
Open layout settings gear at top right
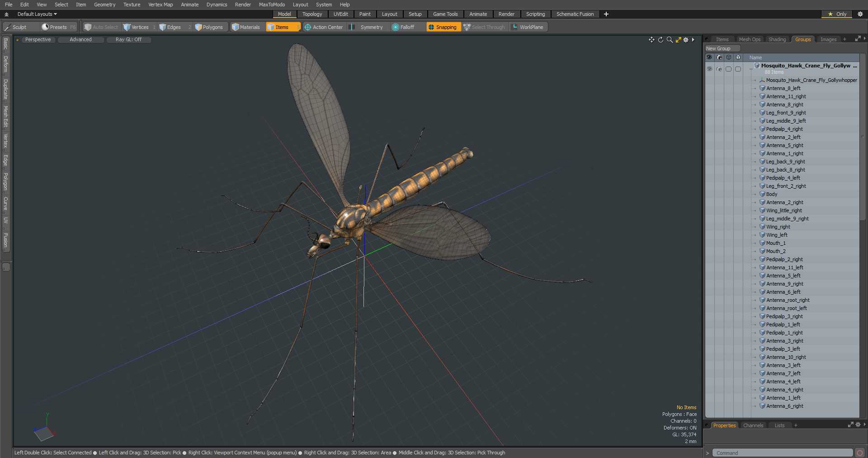click(860, 14)
